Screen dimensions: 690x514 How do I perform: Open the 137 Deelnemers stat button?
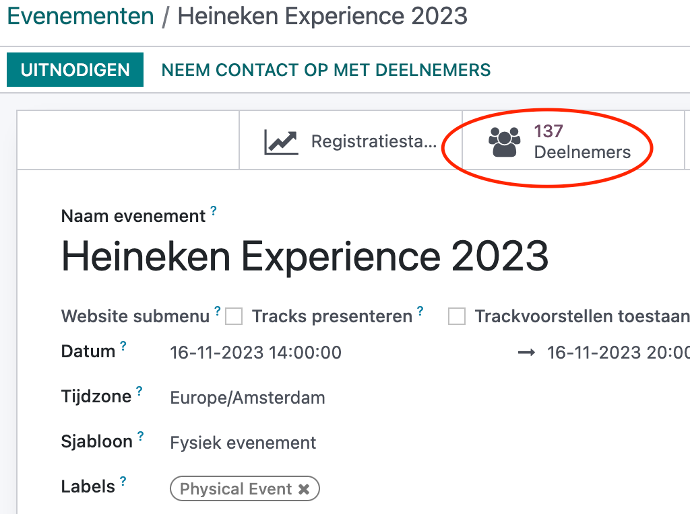573,140
